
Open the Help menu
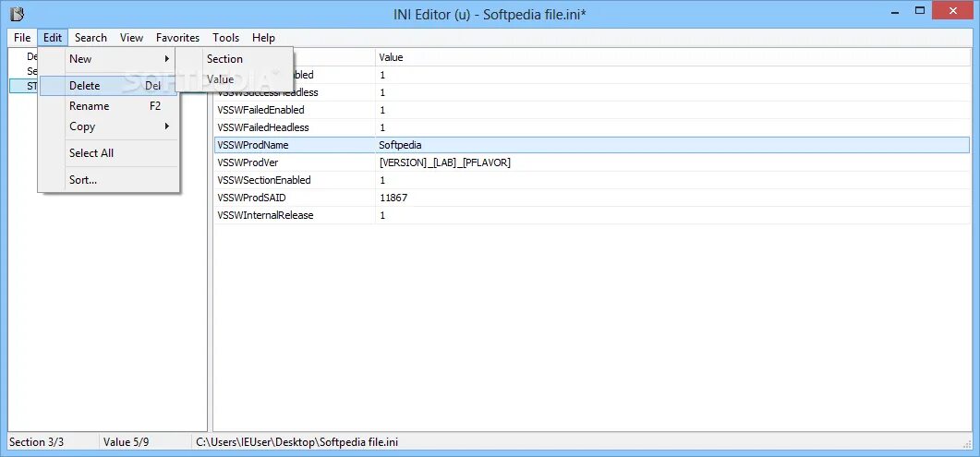[x=263, y=38]
